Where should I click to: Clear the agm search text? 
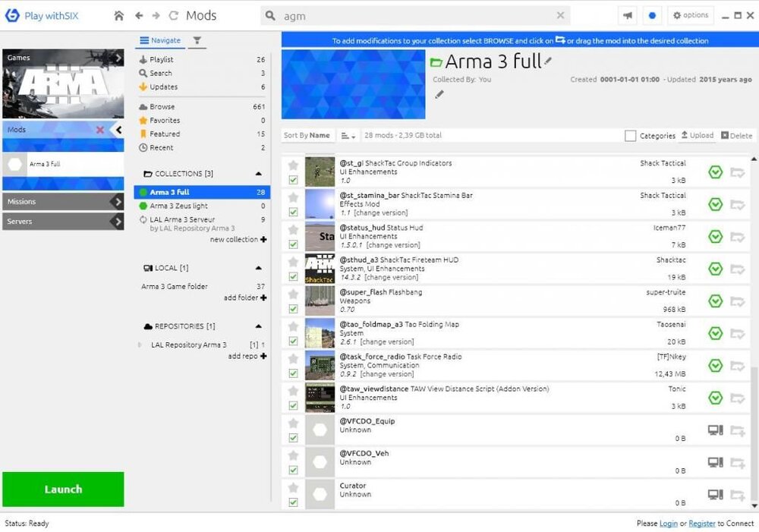click(560, 15)
